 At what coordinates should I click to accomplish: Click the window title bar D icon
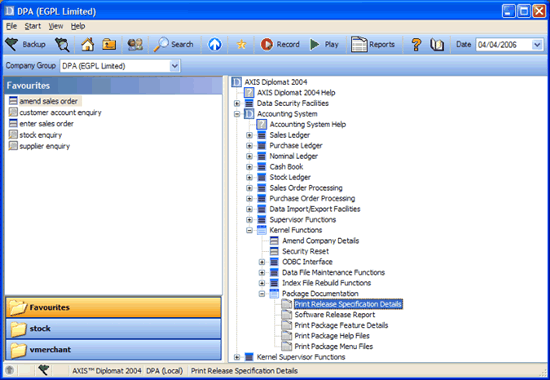point(9,11)
